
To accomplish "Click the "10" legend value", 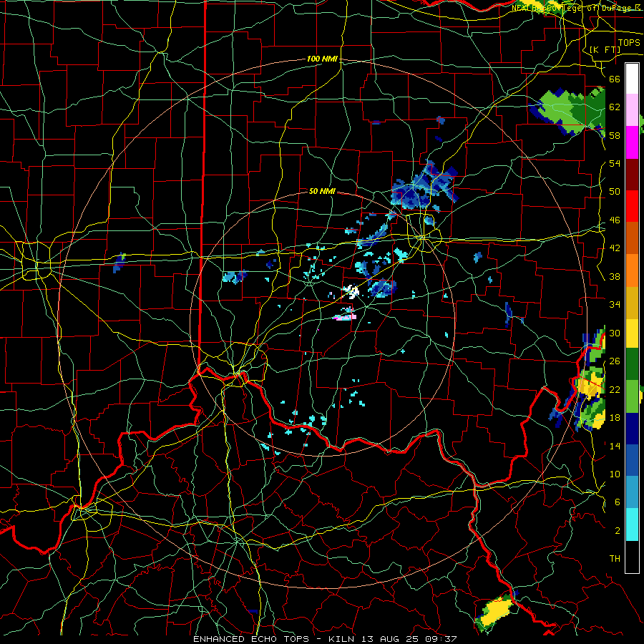I will [615, 474].
